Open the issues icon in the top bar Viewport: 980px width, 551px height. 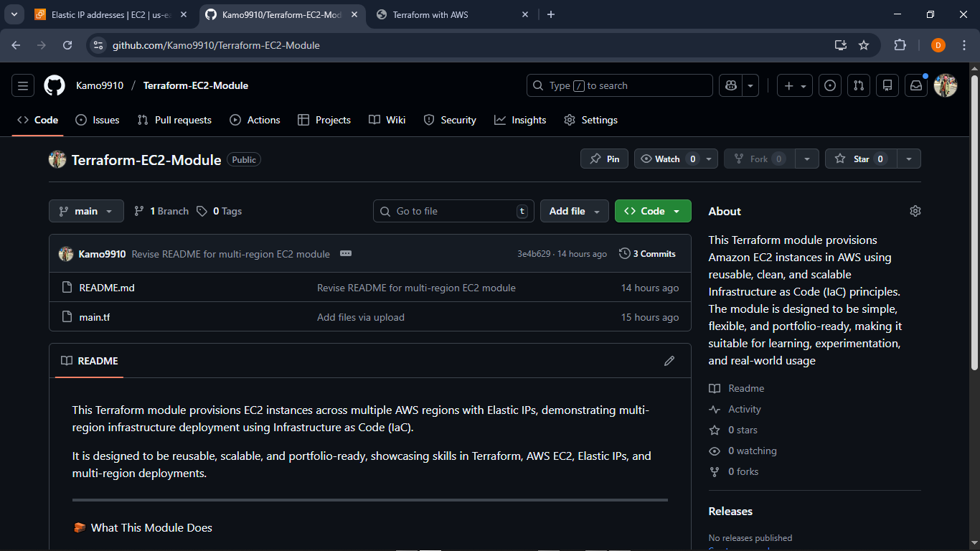click(830, 85)
